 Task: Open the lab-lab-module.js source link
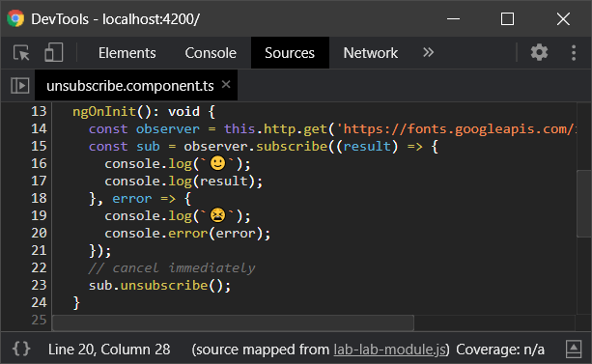[x=389, y=350]
